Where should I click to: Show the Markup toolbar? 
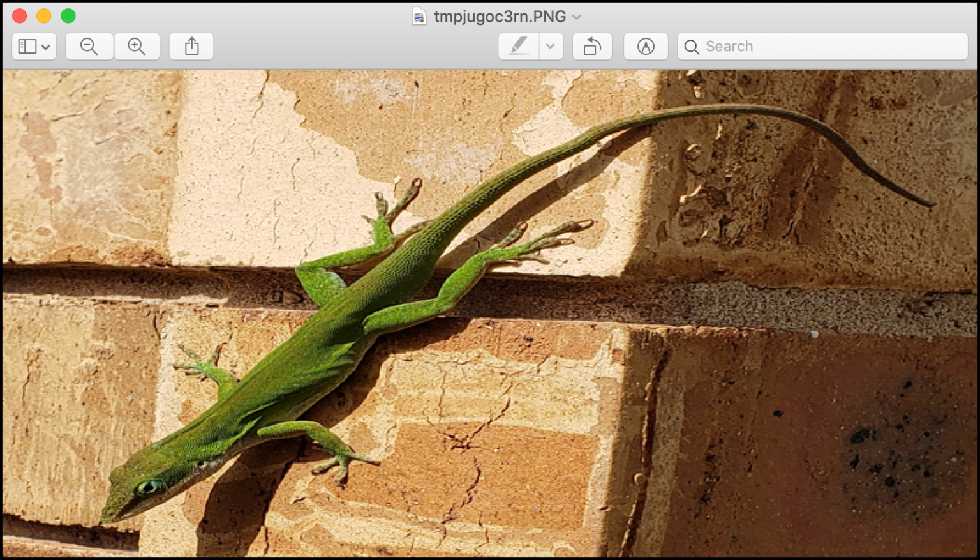pyautogui.click(x=646, y=47)
